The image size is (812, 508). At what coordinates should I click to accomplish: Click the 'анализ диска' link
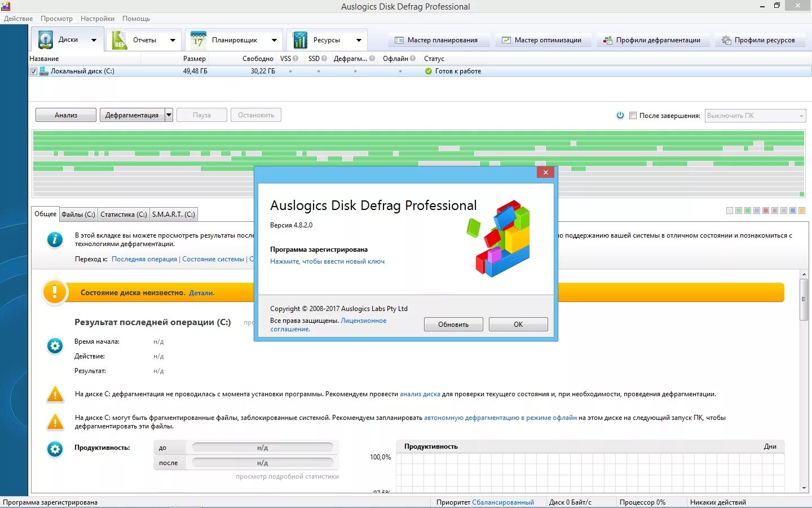[420, 394]
